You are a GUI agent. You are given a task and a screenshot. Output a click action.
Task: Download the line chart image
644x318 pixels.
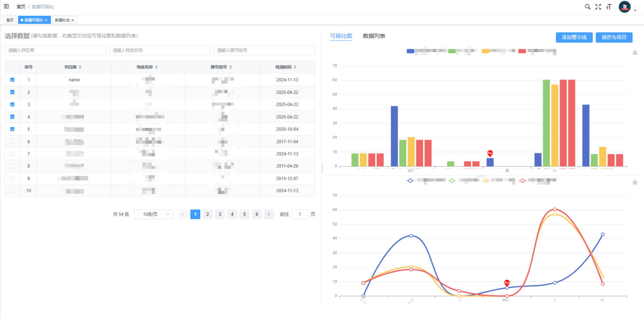(x=635, y=182)
